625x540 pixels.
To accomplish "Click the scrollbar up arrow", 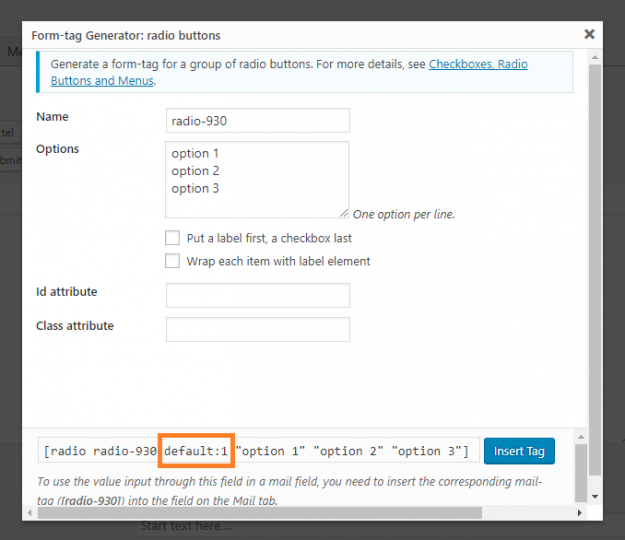I will 594,57.
